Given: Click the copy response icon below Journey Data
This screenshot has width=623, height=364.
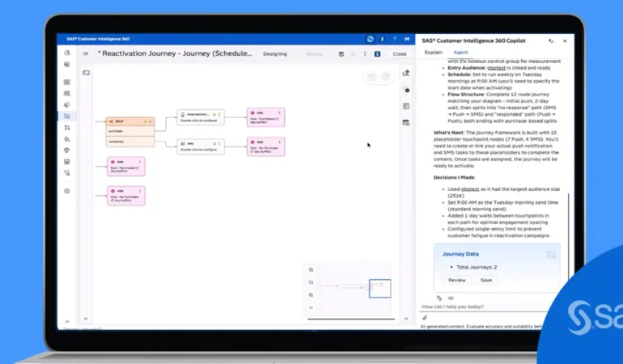Looking at the screenshot, I should 439,298.
